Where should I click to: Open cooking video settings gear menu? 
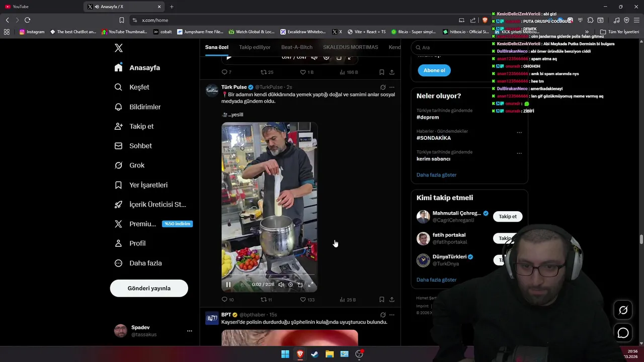(290, 285)
